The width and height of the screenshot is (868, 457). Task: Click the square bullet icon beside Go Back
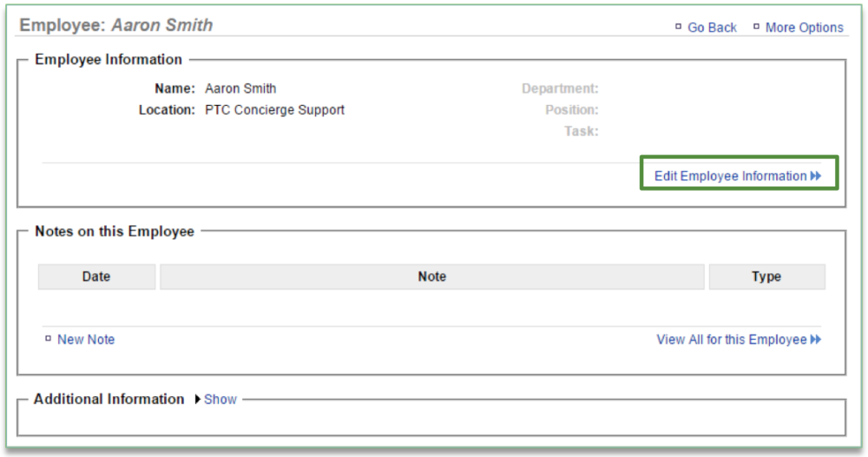679,27
